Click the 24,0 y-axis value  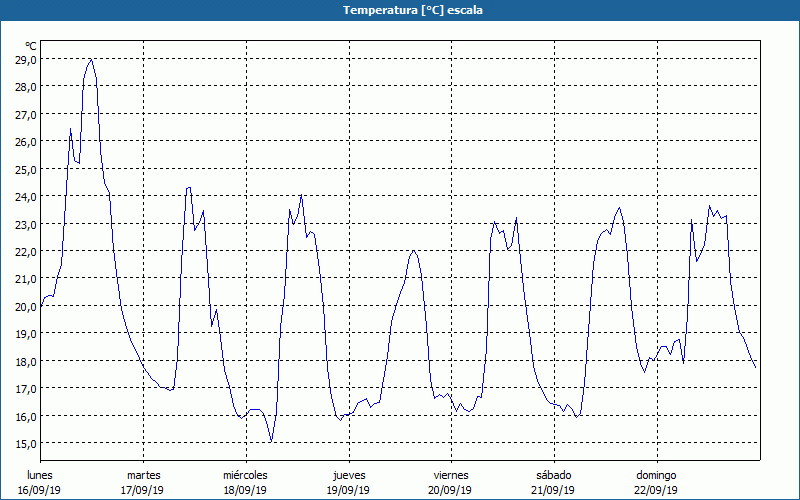[x=26, y=197]
